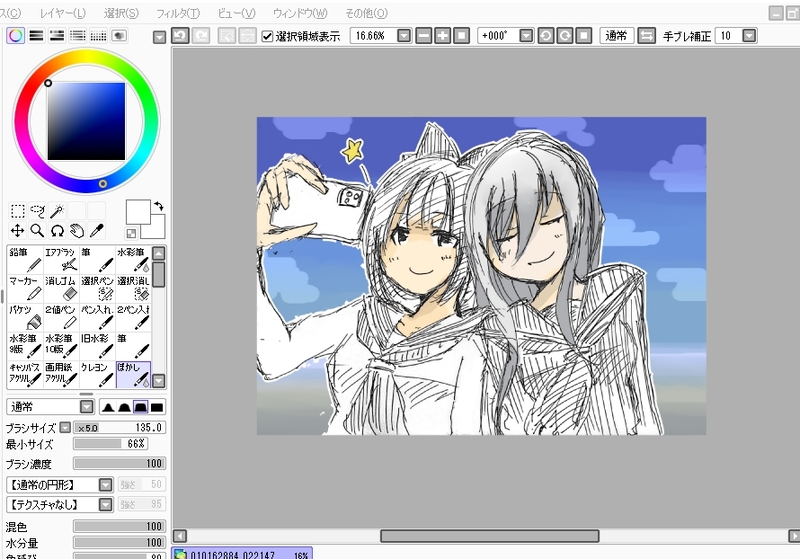
Task: Open the 選択(S) menu
Action: click(121, 13)
